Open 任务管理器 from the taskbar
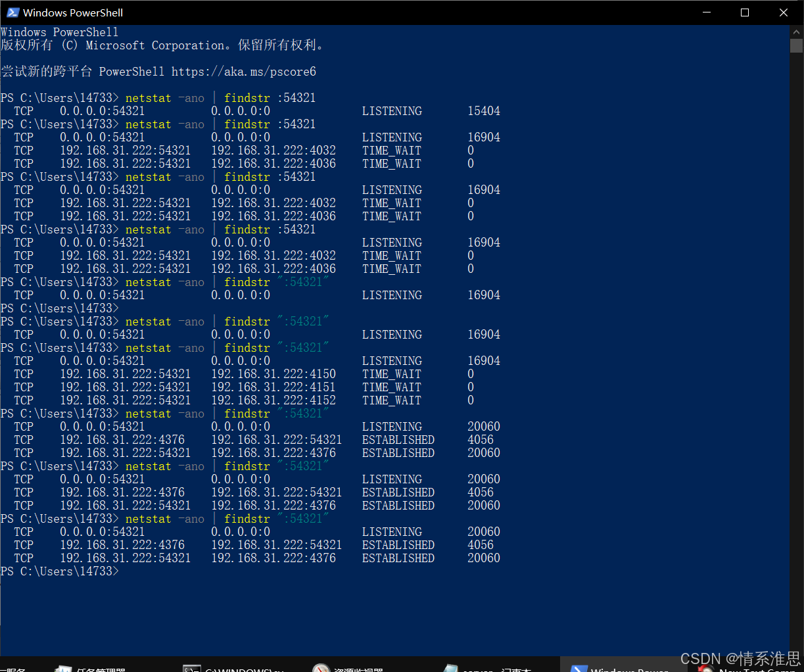The width and height of the screenshot is (804, 672). [x=91, y=667]
